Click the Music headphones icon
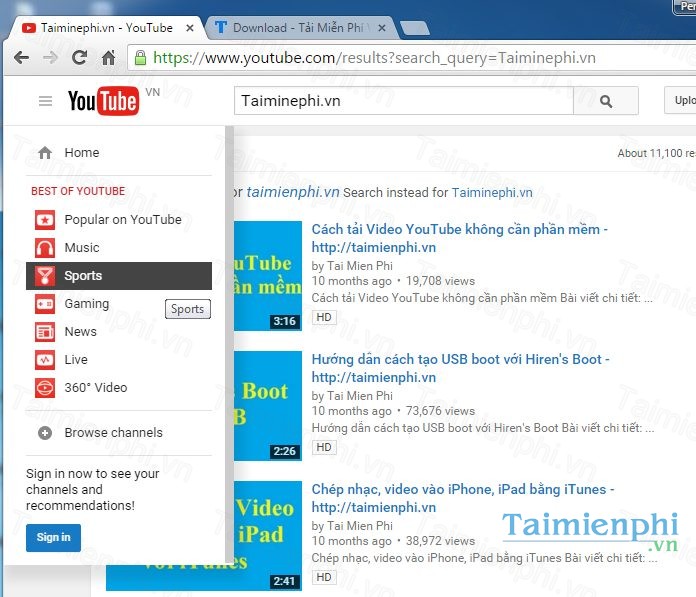The image size is (696, 597). coord(45,248)
